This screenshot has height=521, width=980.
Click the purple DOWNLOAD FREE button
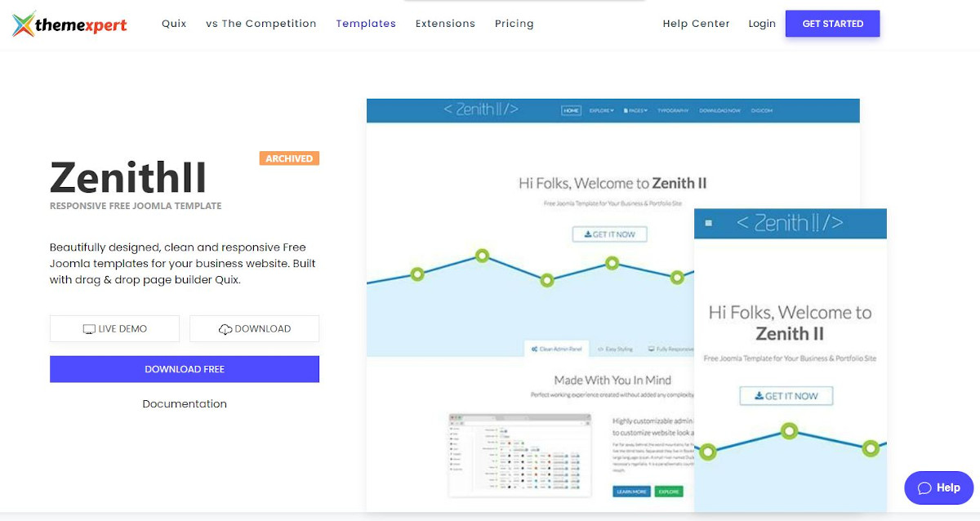coord(185,369)
